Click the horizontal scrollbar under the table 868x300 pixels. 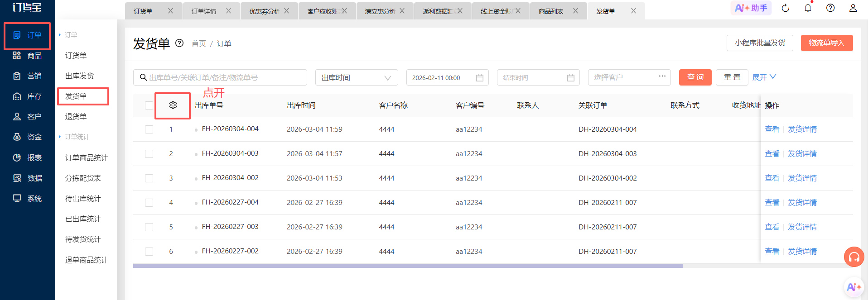408,266
